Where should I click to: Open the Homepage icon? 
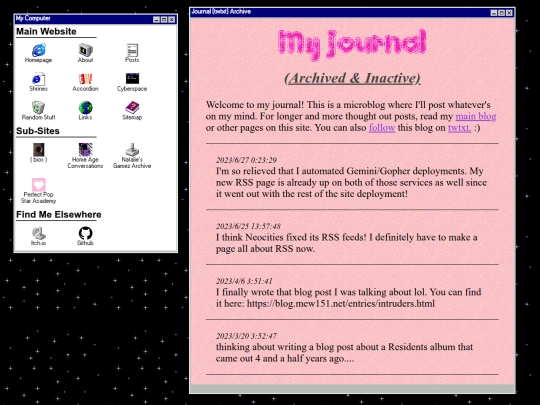39,50
